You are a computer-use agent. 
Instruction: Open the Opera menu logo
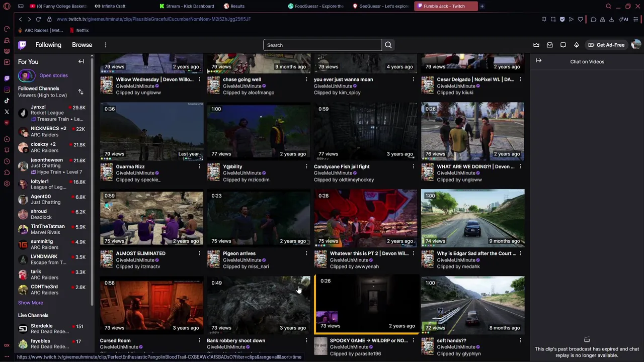(x=7, y=6)
